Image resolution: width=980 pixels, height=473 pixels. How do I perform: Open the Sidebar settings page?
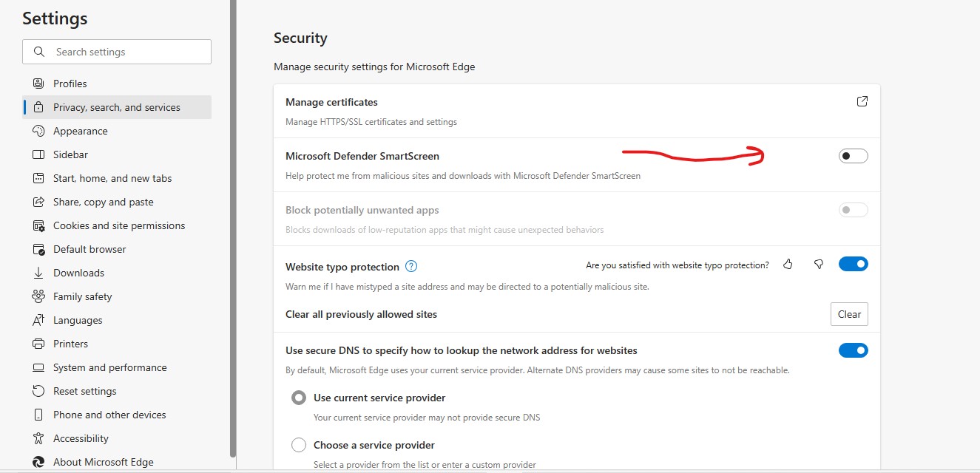(x=117, y=154)
